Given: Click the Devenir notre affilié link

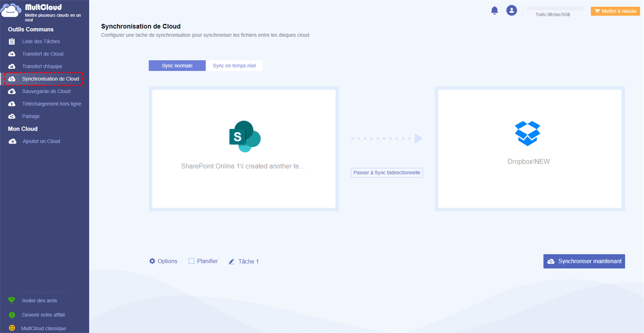Looking at the screenshot, I should coord(44,315).
